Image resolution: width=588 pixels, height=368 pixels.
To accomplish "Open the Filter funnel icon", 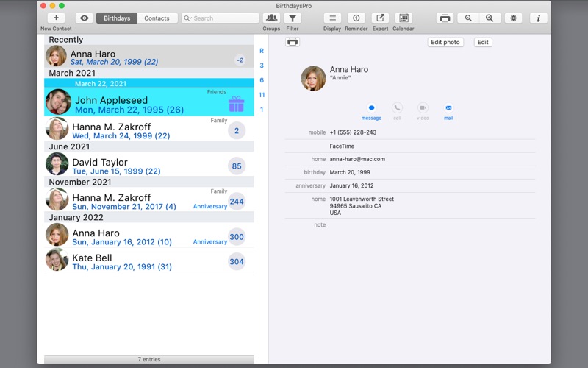I will pos(293,18).
